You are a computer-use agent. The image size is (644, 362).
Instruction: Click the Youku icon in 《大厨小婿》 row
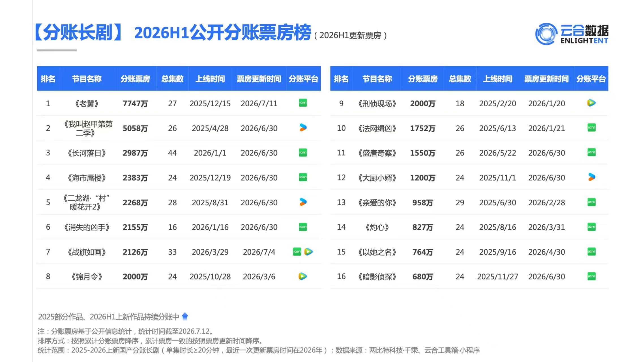point(592,177)
